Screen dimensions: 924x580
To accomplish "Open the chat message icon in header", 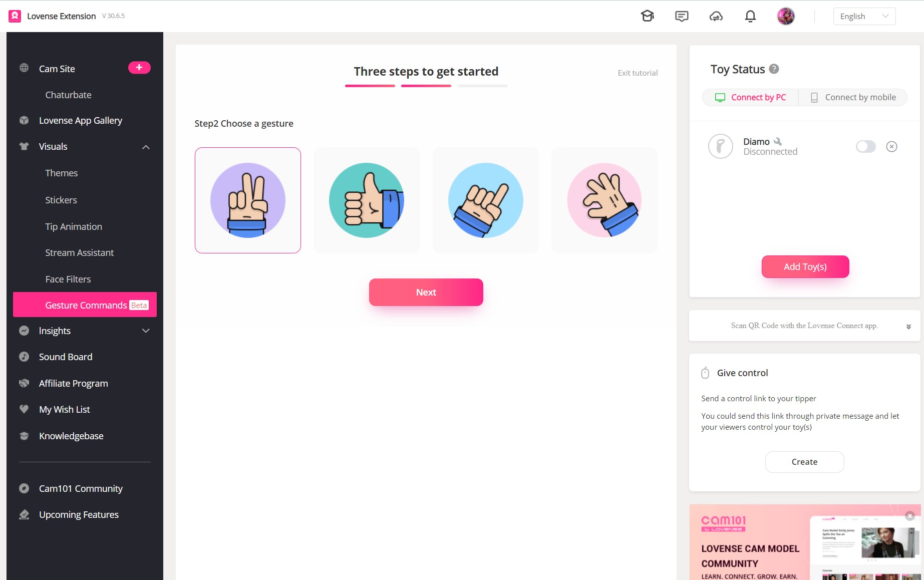I will click(682, 16).
